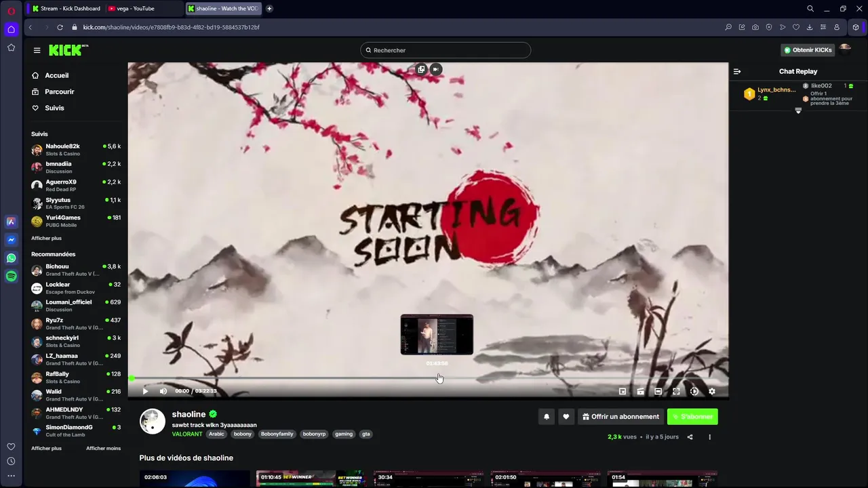
Task: Open bmnadiia followed channel
Action: pos(76,167)
